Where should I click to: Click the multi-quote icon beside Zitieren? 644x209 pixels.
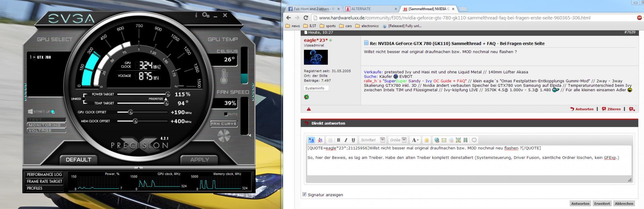tap(632, 109)
